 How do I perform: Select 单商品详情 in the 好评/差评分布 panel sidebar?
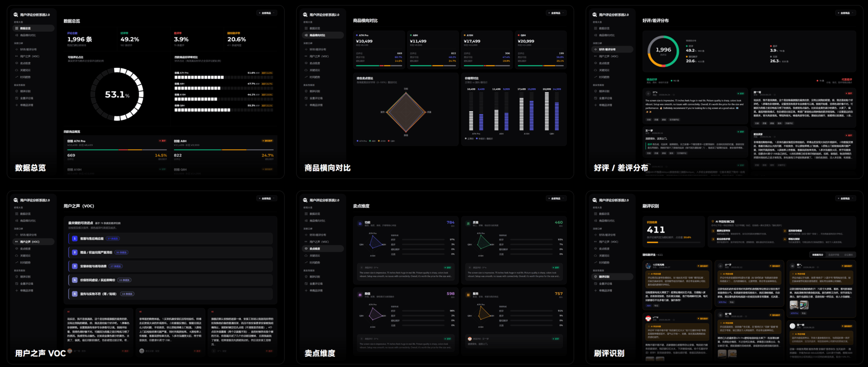click(x=606, y=105)
